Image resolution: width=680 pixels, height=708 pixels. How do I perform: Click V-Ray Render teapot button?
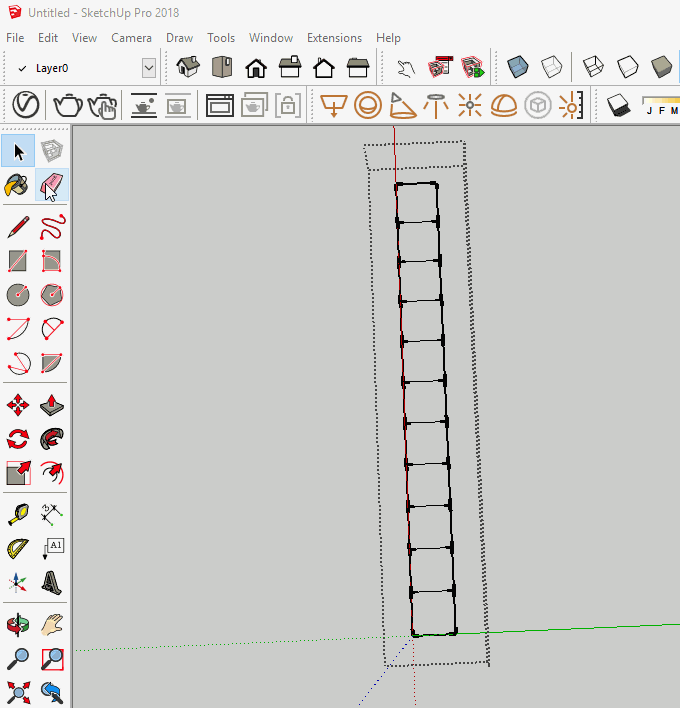(68, 105)
